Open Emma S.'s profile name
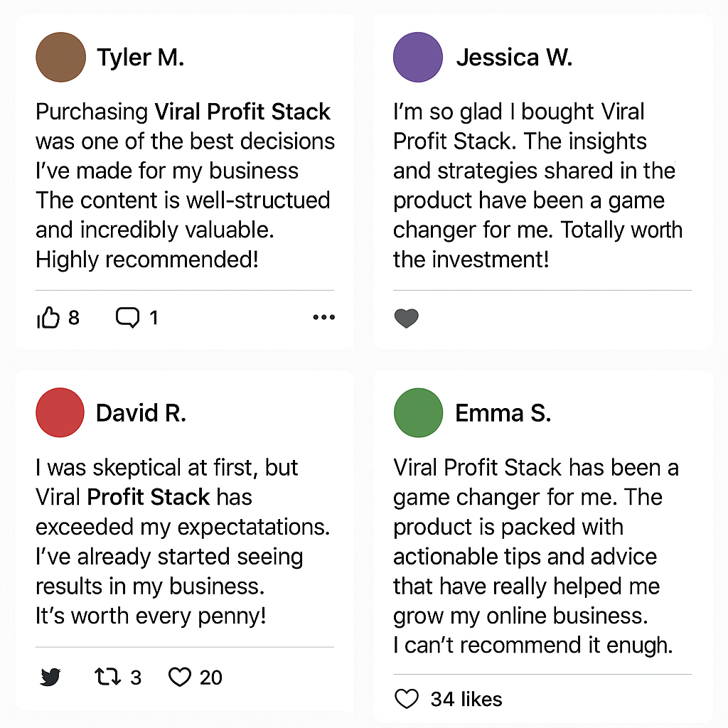This screenshot has width=728, height=728. (x=503, y=413)
